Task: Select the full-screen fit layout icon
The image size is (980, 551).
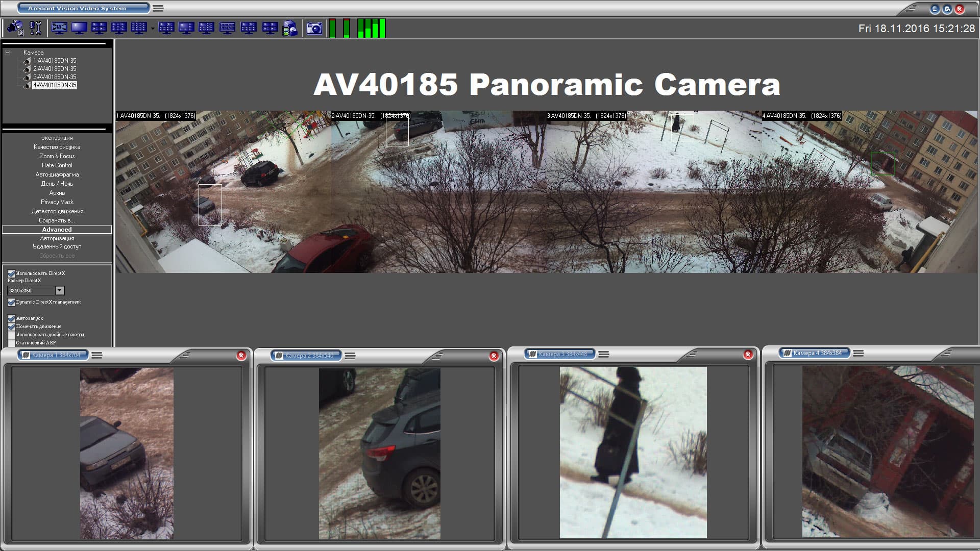Action: (x=59, y=28)
